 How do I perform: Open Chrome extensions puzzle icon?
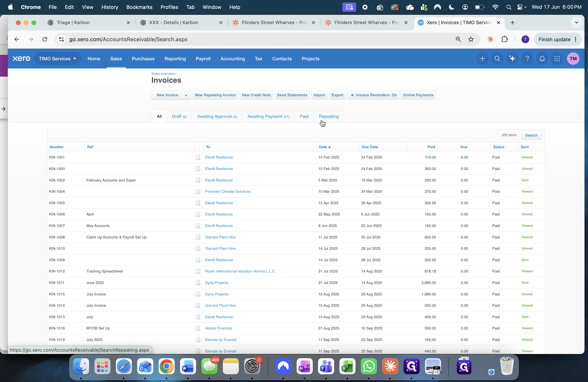(x=505, y=39)
